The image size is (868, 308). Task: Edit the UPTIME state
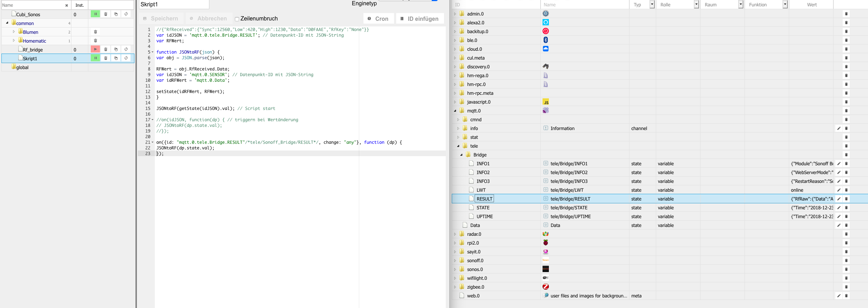[x=839, y=216]
